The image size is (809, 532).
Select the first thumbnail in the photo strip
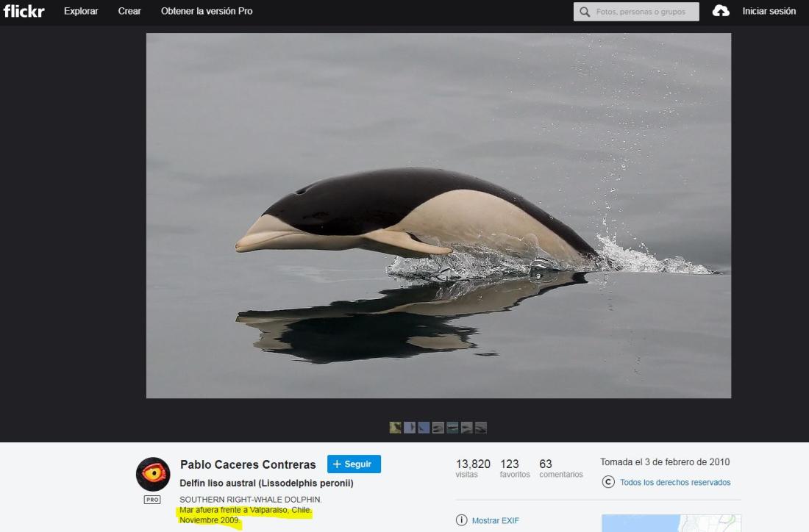click(x=396, y=428)
